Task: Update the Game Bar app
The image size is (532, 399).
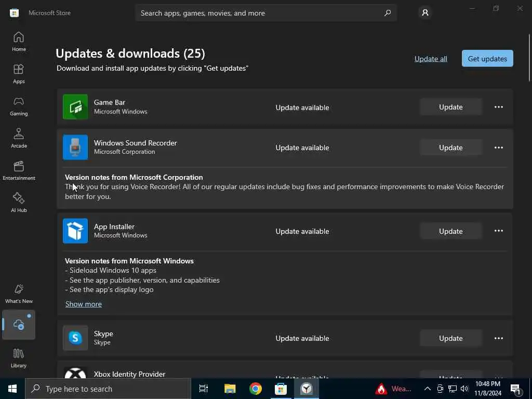Action: click(450, 107)
